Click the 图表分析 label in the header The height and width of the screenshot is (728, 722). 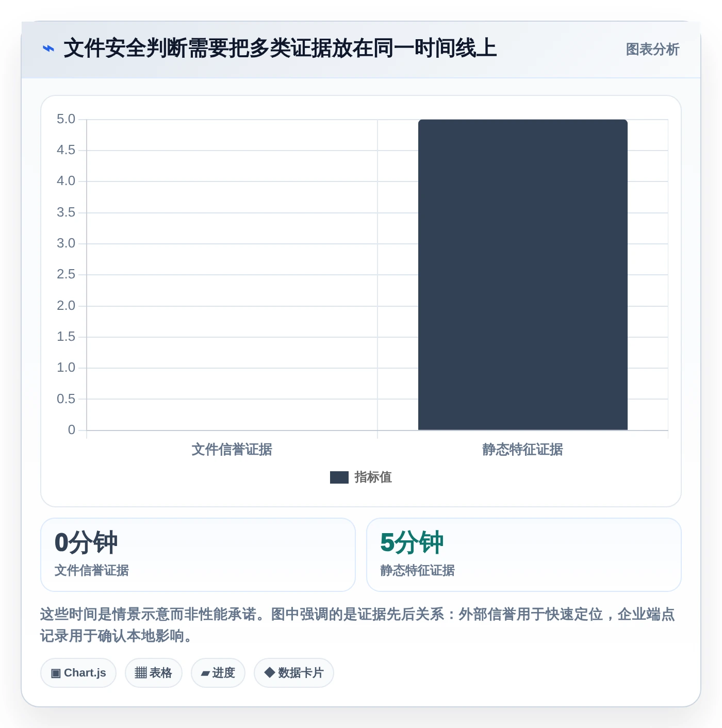coord(652,49)
